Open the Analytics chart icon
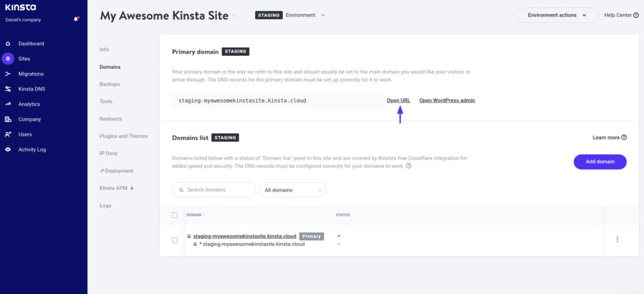The width and height of the screenshot is (644, 294). (x=8, y=104)
